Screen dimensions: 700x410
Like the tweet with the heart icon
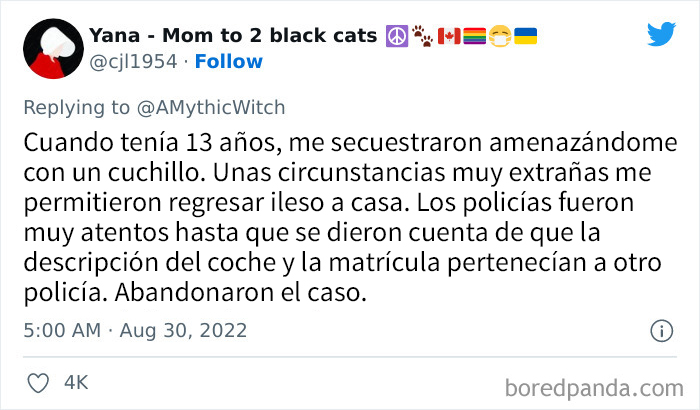pyautogui.click(x=39, y=381)
